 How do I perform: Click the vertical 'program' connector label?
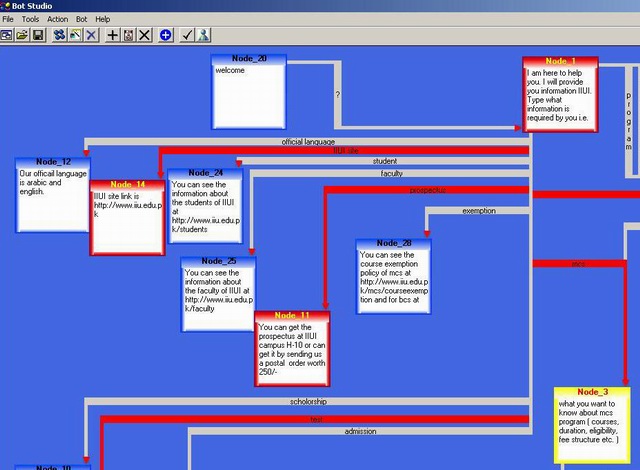tap(629, 121)
